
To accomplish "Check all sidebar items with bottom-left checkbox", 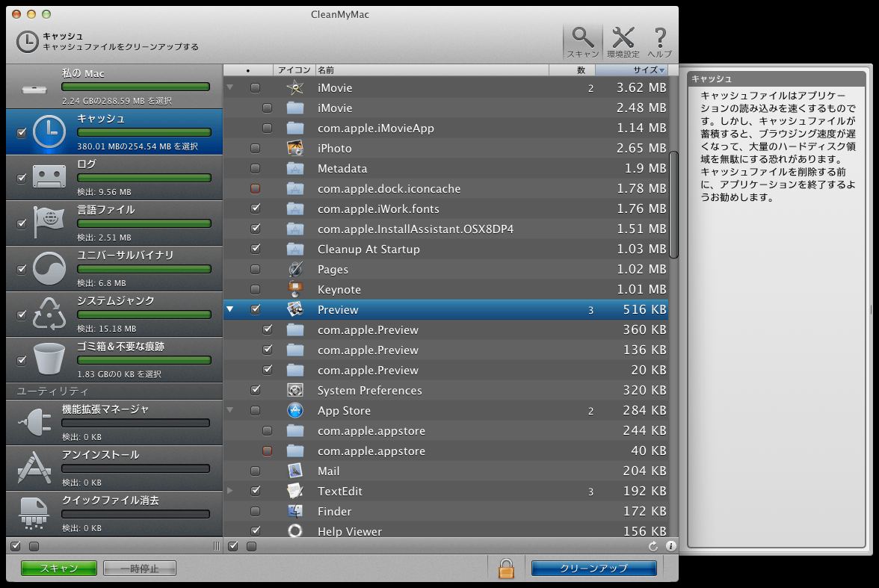I will [16, 546].
